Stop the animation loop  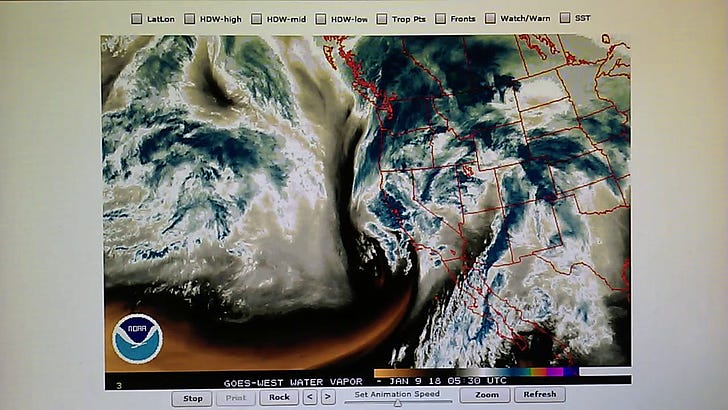point(193,398)
